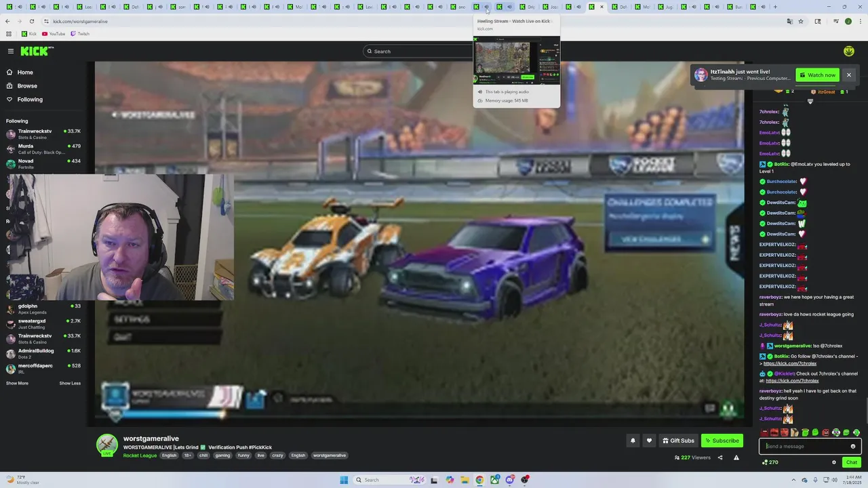Select the 18+ stream tag
This screenshot has width=868, height=488.
click(188, 455)
